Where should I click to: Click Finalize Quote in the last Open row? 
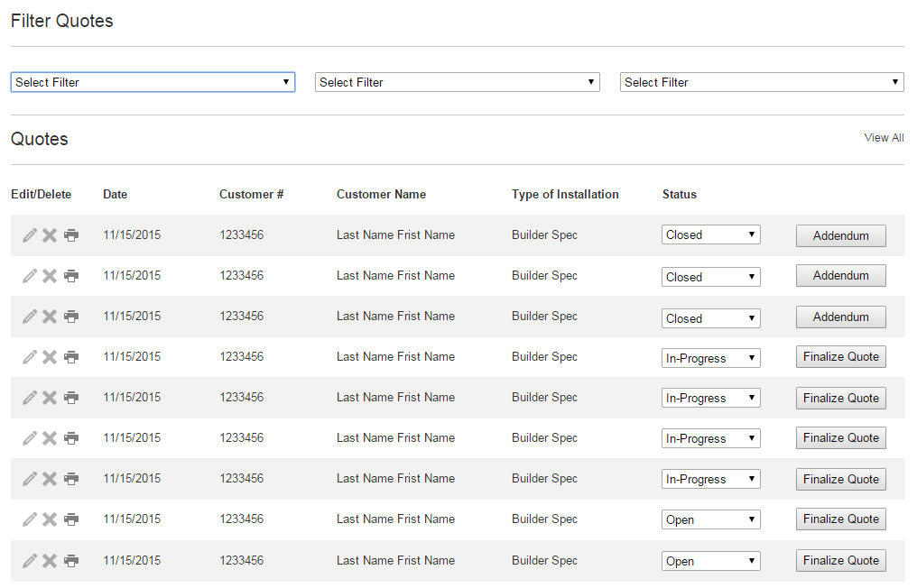click(841, 561)
